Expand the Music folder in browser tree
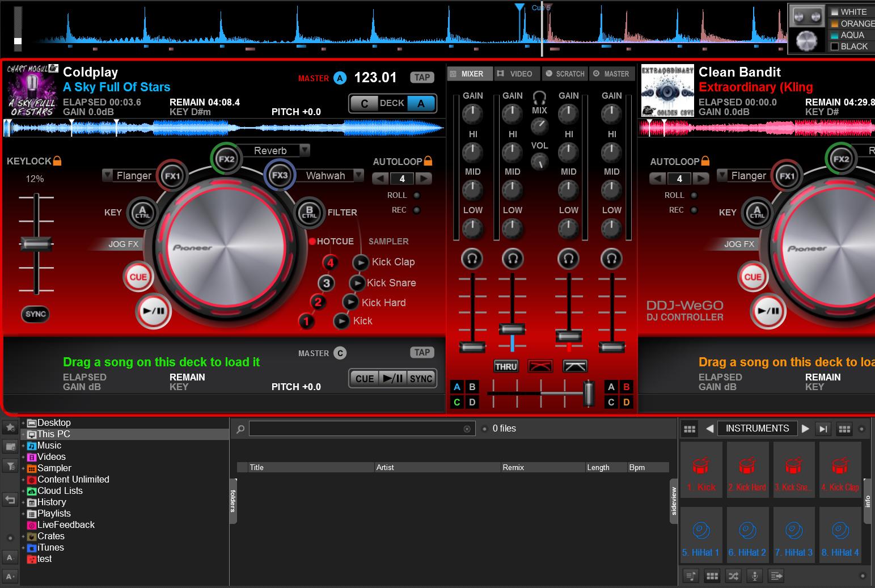The image size is (875, 588). [x=23, y=446]
